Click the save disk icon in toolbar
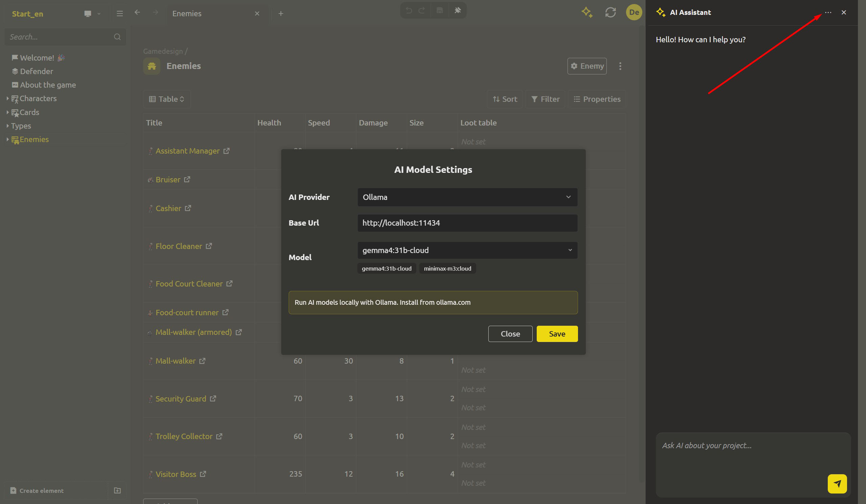 click(x=440, y=10)
